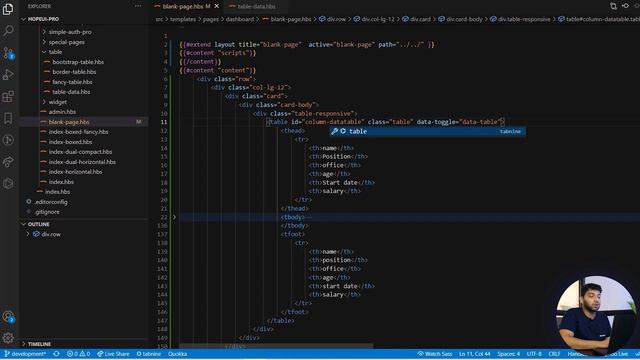Expand the special-pages folder

tap(67, 42)
